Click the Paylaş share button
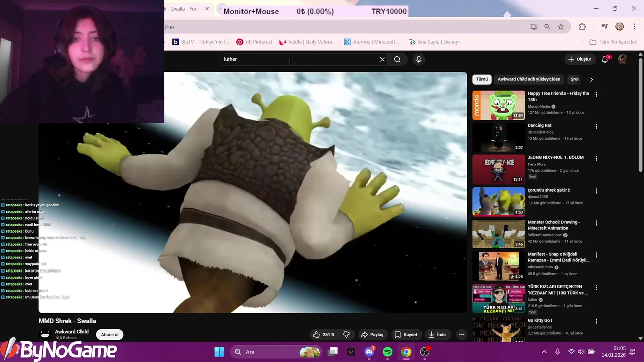Screen dimensions: 644x362 (372, 335)
